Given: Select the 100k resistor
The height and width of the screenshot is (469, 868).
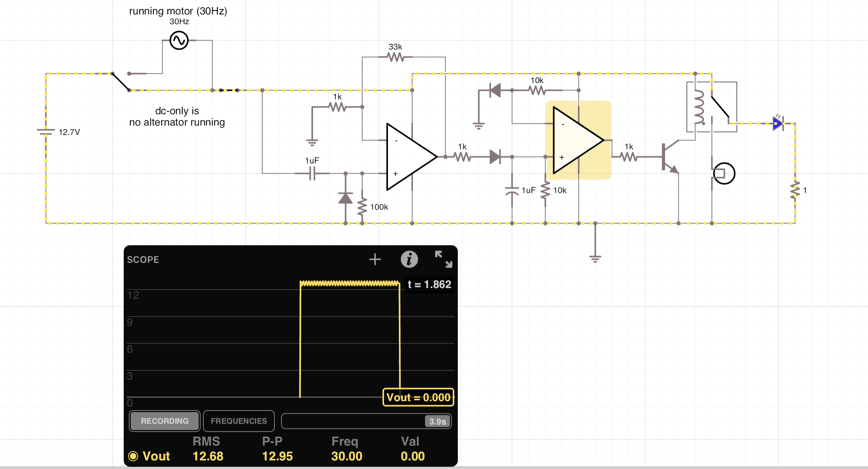Looking at the screenshot, I should [x=362, y=206].
